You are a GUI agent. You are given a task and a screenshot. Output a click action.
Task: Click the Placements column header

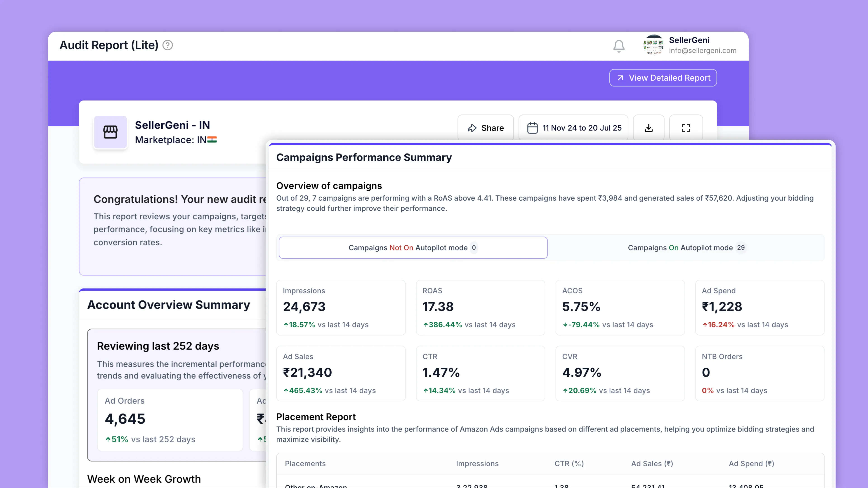coord(305,463)
